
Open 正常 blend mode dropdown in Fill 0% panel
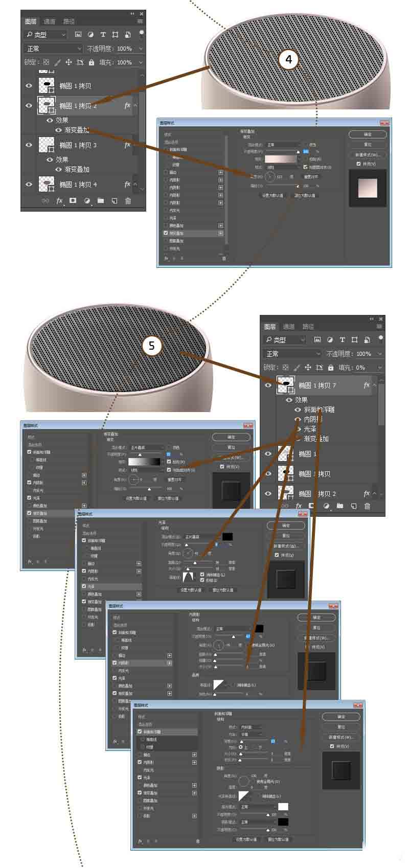click(x=292, y=354)
